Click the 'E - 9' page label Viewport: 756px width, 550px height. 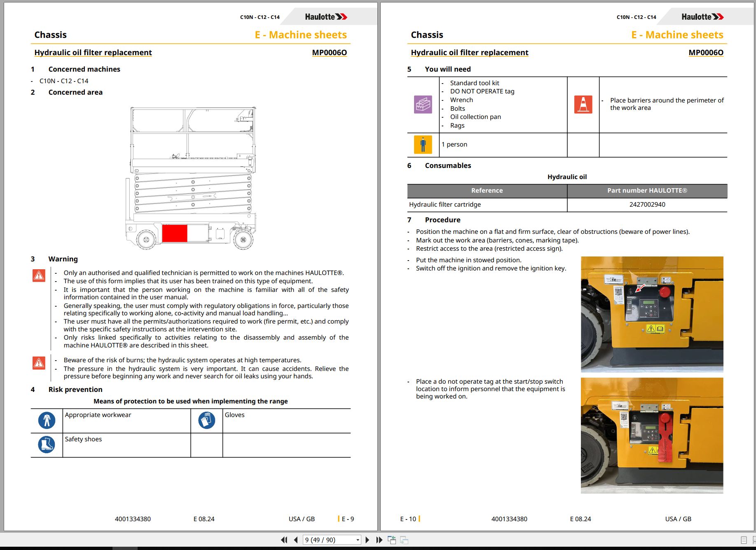tap(348, 519)
